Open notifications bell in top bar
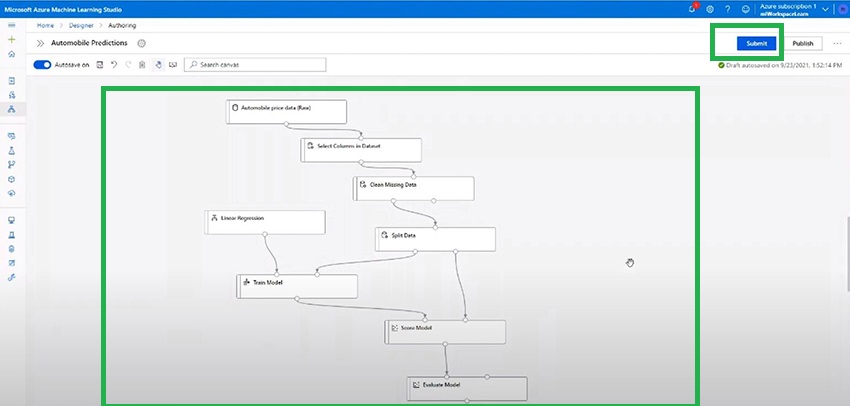The height and width of the screenshot is (406, 850). coord(693,9)
